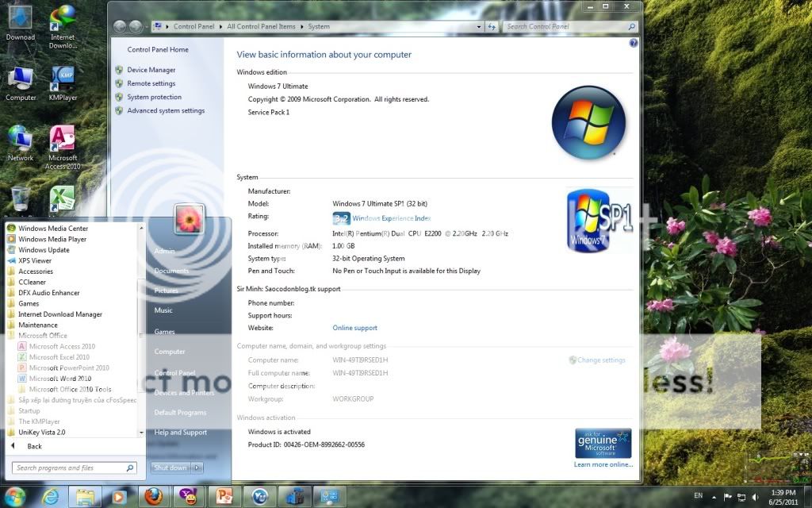Click the forward navigation arrow in Control Panel
The height and width of the screenshot is (508, 812).
[x=136, y=26]
